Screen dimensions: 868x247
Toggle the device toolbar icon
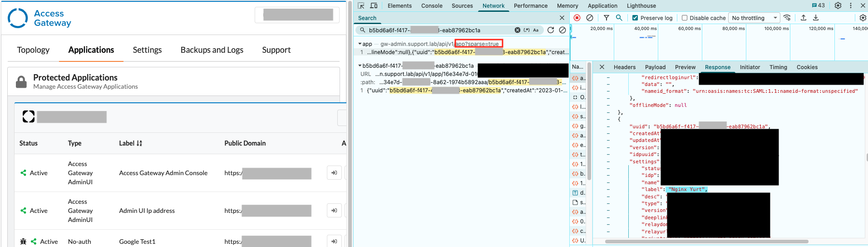374,5
